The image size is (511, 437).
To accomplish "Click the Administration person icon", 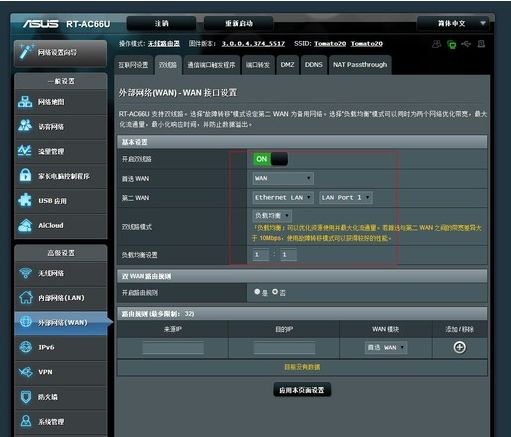I will click(x=26, y=421).
